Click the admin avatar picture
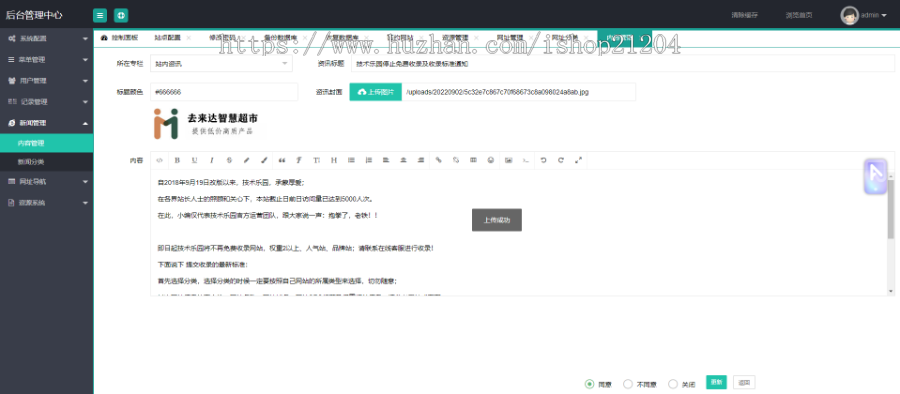This screenshot has height=394, width=900. point(849,16)
